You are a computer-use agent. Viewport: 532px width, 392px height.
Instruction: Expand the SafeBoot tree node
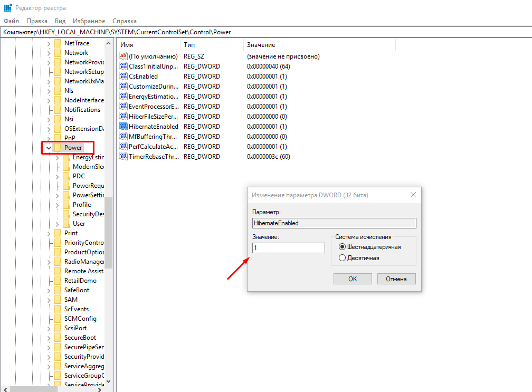pyautogui.click(x=49, y=290)
